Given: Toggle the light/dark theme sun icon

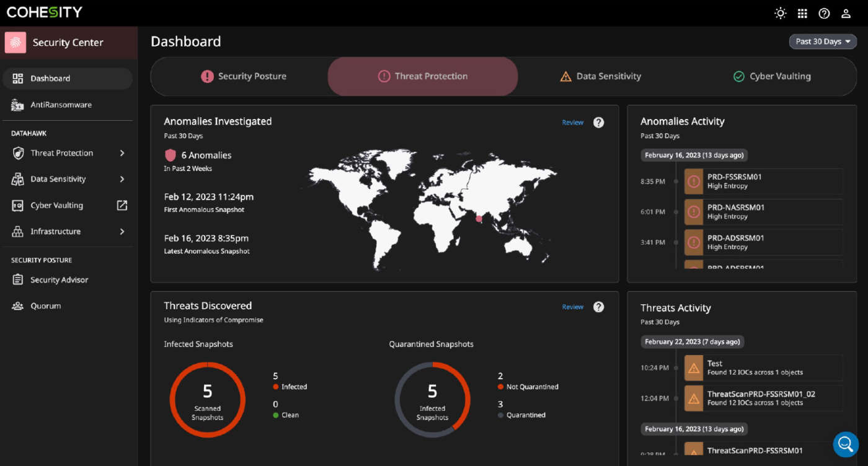Looking at the screenshot, I should coord(781,13).
